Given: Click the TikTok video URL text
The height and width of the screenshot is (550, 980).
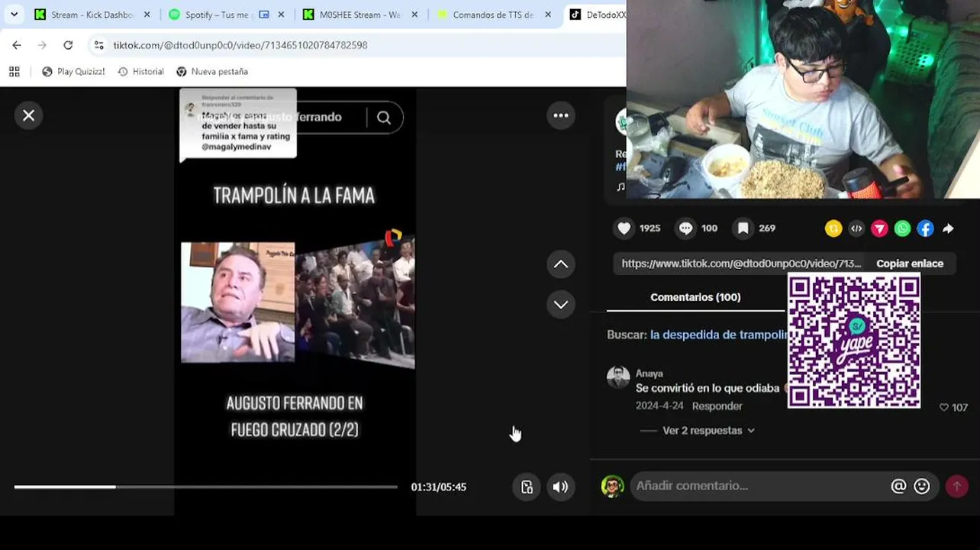Looking at the screenshot, I should 741,264.
